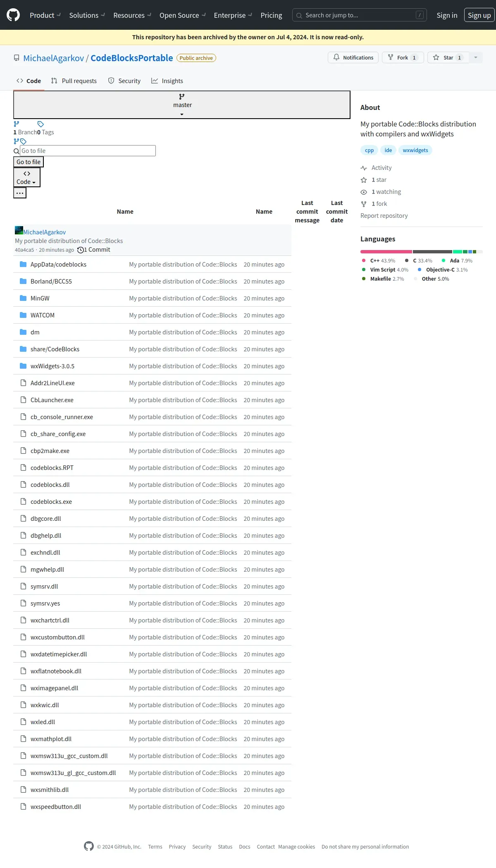Click the file icon for CbLauncher.exe
The image size is (496, 868).
(x=23, y=400)
